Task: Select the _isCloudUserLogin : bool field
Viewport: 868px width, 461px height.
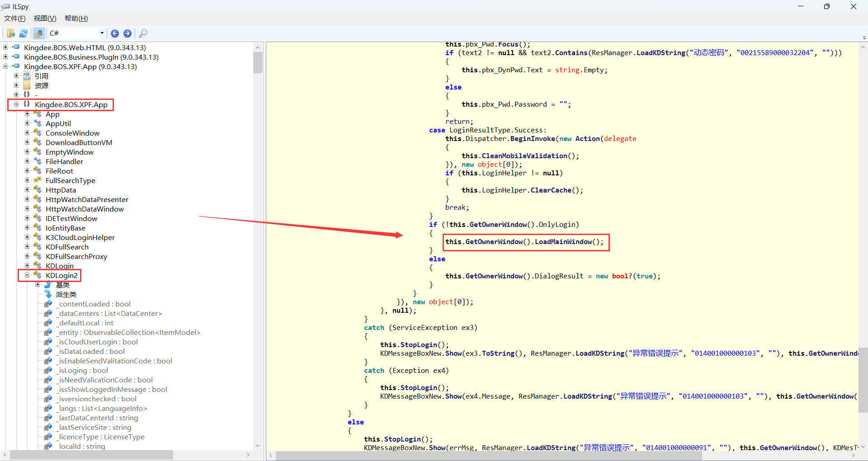Action: tap(97, 342)
